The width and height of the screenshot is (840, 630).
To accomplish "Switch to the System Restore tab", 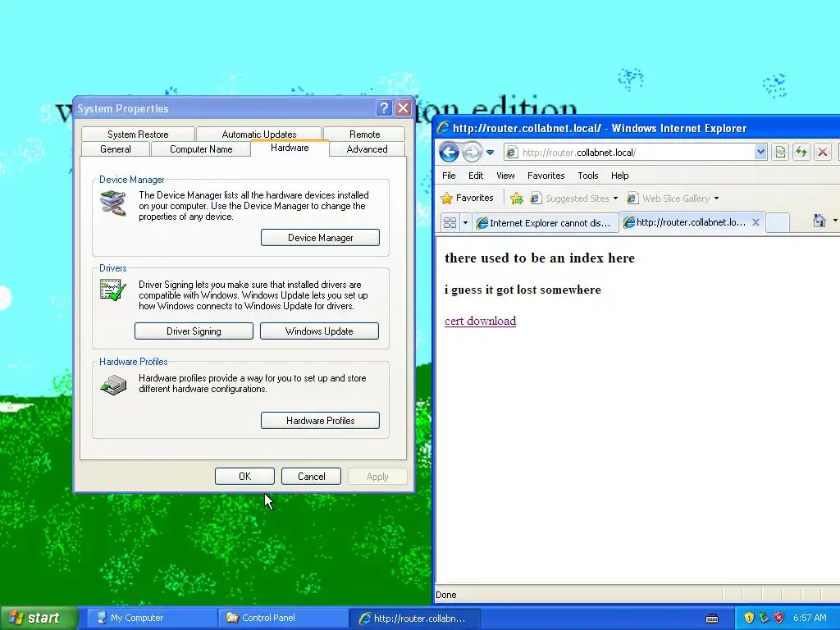I will pyautogui.click(x=138, y=135).
